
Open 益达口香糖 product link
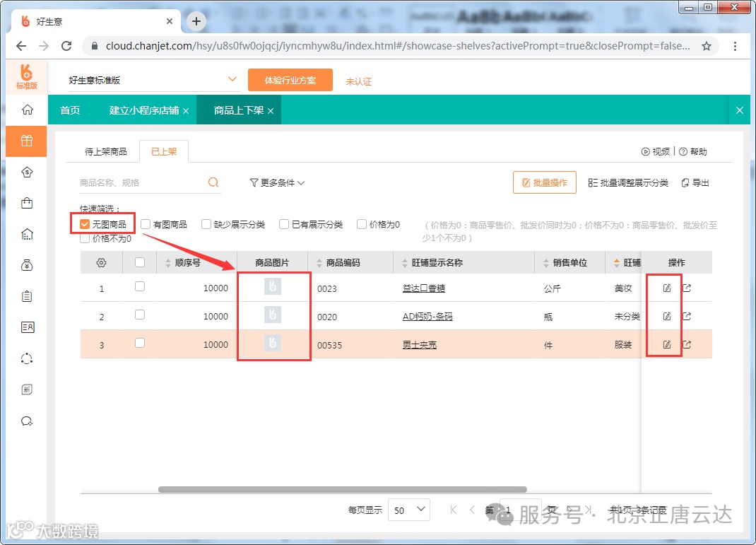[424, 288]
